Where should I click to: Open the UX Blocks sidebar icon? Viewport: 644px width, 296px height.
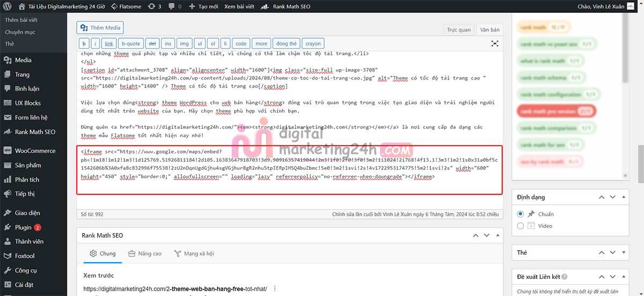(x=8, y=103)
